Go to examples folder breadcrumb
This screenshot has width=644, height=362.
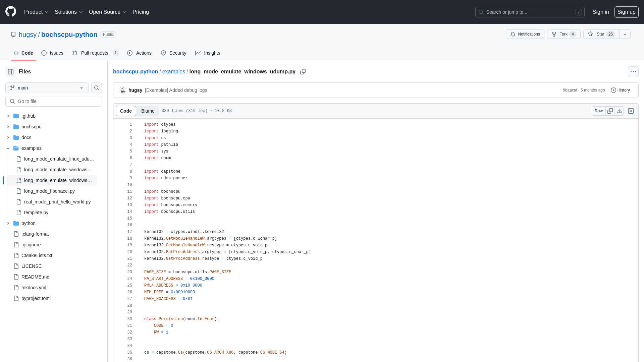coord(174,72)
